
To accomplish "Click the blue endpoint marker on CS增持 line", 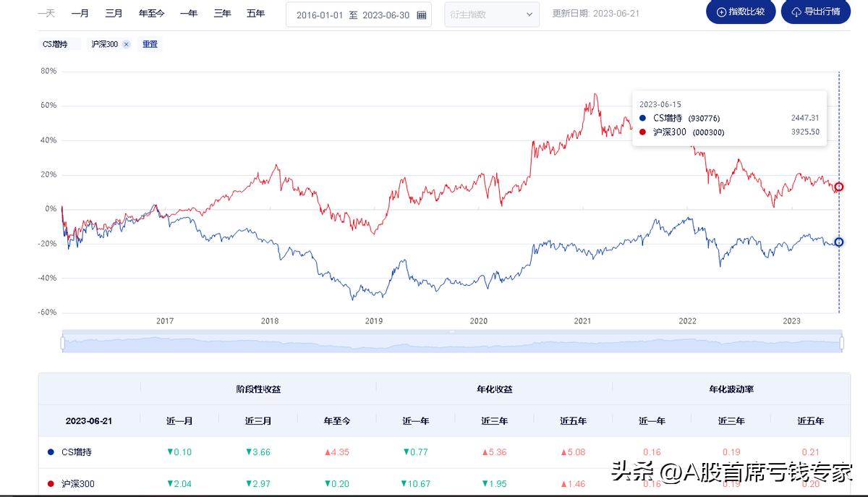I will pos(838,242).
